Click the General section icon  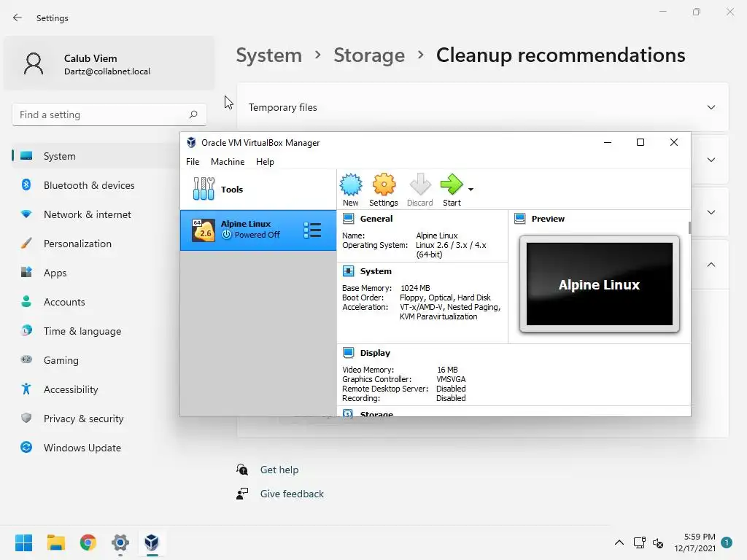[348, 219]
